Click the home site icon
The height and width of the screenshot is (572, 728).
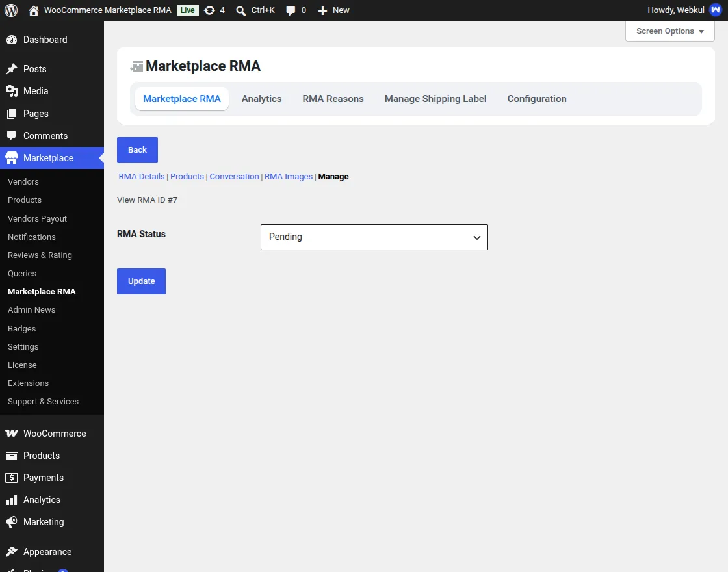coord(33,10)
